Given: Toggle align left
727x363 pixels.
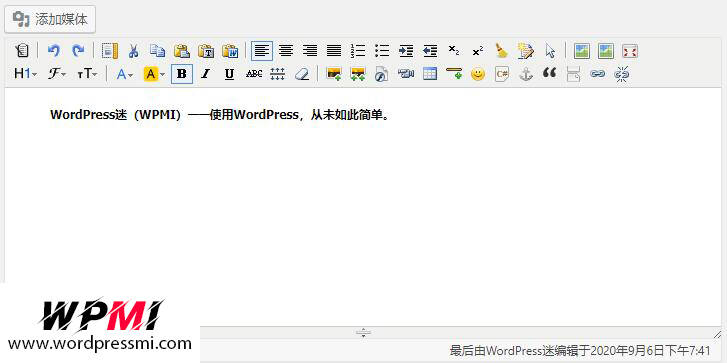Looking at the screenshot, I should pos(262,51).
